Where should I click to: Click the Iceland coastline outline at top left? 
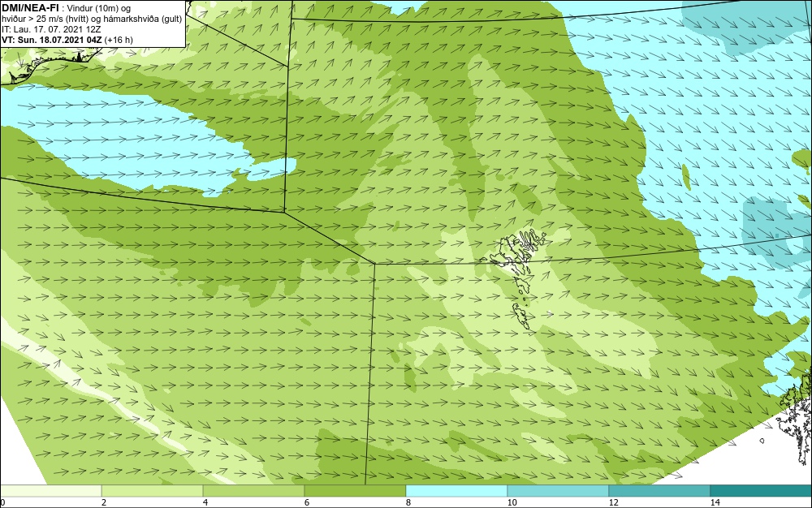pos(50,66)
